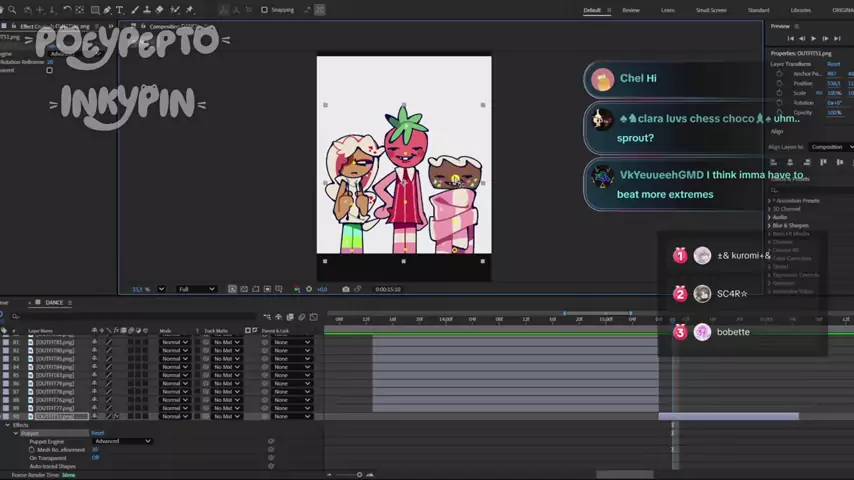Open the Full resolution dropdown
Viewport: 854px width, 480px height.
tap(197, 289)
